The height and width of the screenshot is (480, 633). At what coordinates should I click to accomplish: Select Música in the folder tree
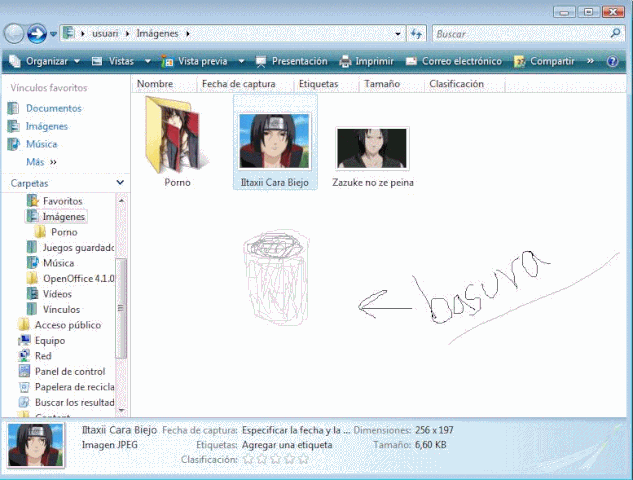(x=51, y=263)
